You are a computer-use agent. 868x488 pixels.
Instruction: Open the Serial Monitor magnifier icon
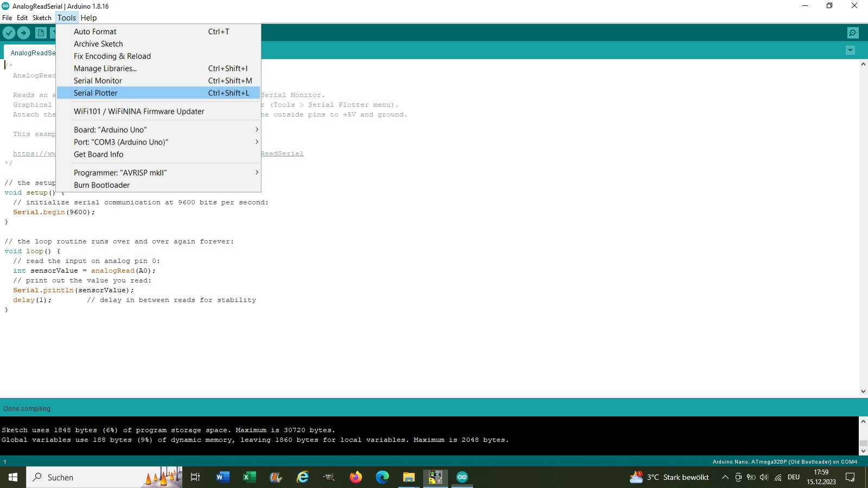(x=853, y=33)
